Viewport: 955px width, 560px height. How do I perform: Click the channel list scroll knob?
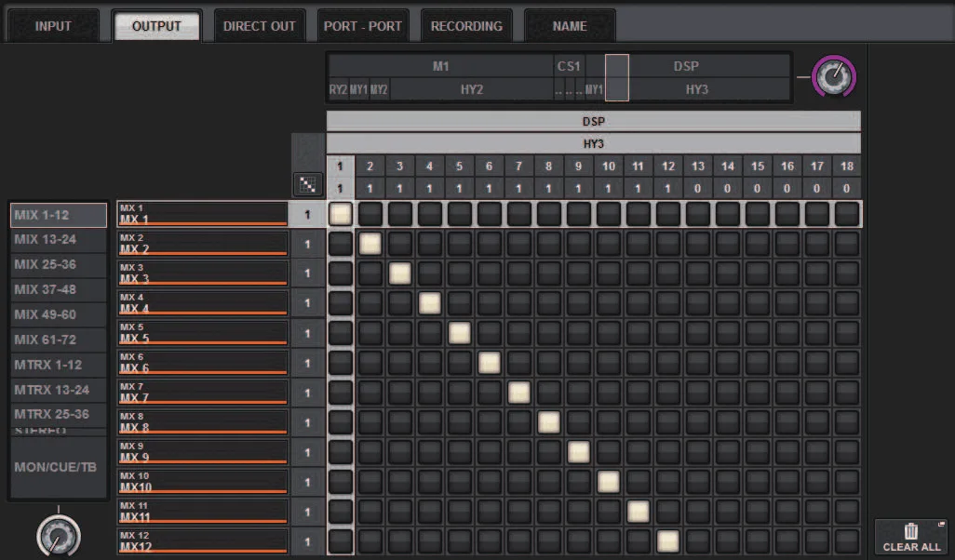click(59, 536)
